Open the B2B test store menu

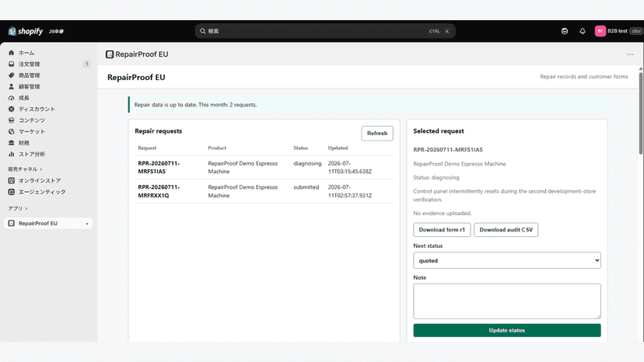[619, 31]
